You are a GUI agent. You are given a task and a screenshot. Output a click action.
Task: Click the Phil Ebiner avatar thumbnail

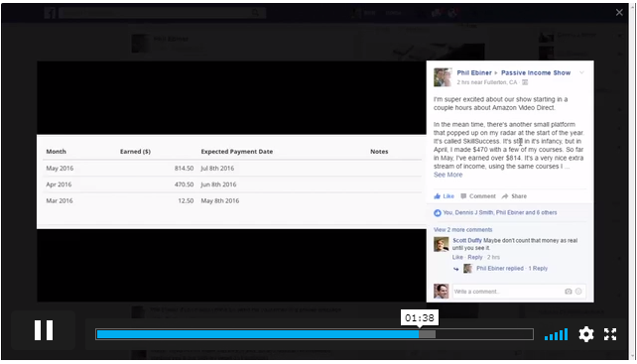443,77
